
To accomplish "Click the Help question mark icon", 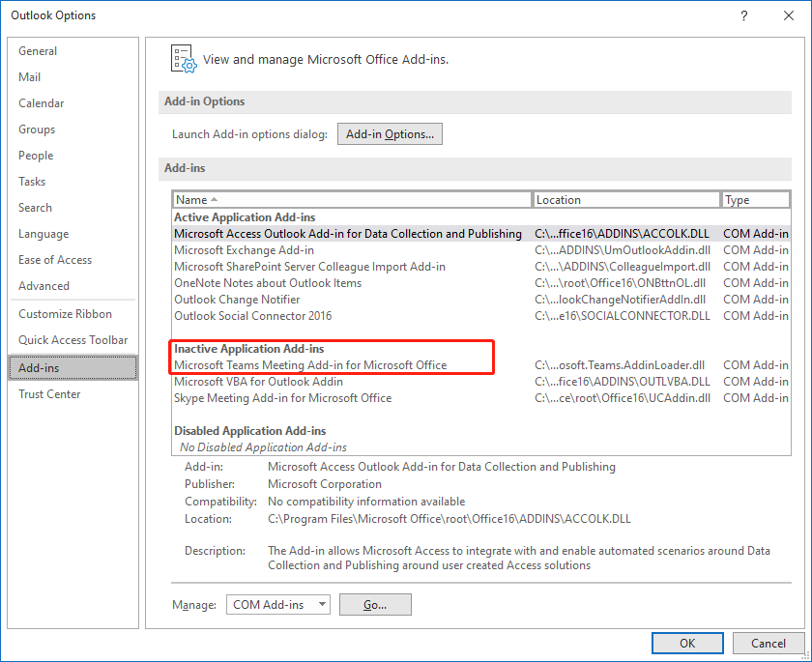I will click(744, 15).
